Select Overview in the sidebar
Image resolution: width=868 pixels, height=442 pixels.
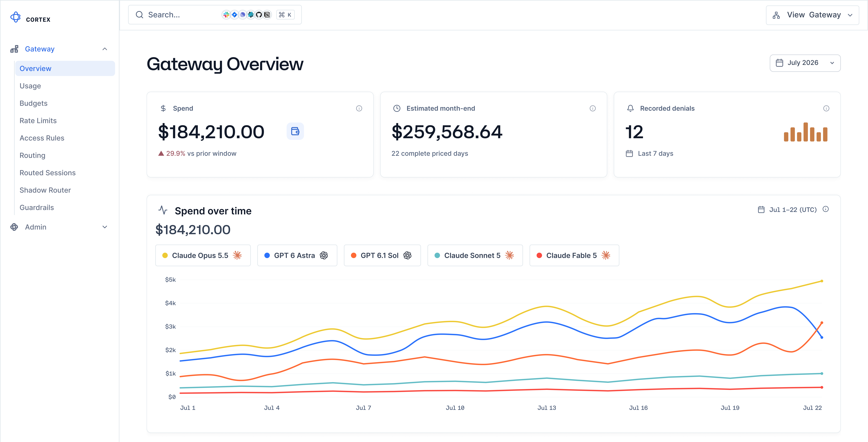(x=65, y=68)
